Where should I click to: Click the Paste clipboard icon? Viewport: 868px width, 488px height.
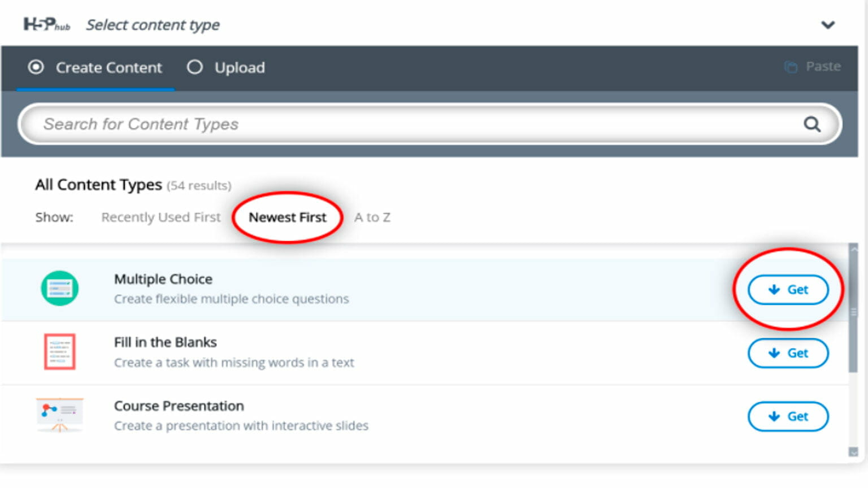(x=791, y=67)
